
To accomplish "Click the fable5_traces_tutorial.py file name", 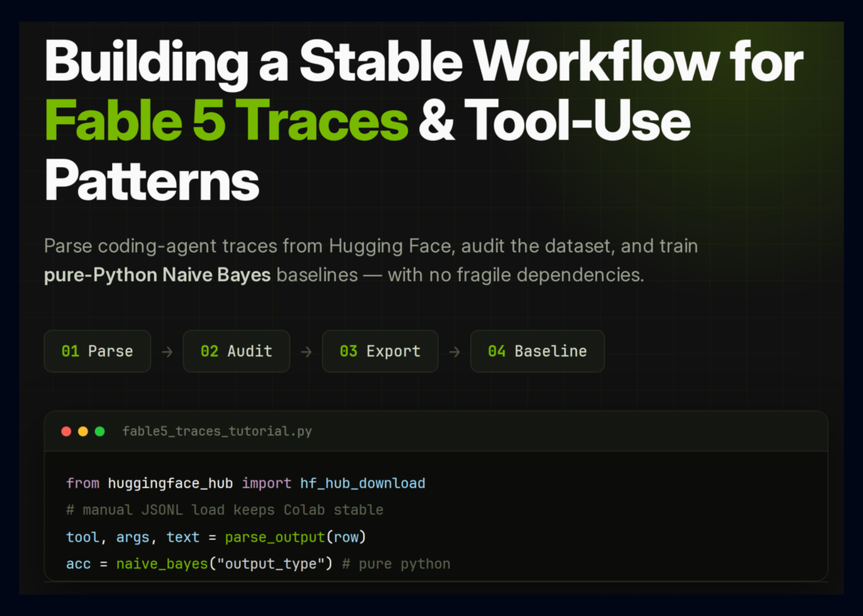I will click(217, 432).
